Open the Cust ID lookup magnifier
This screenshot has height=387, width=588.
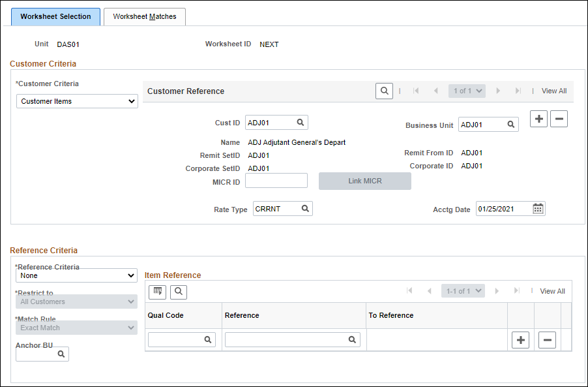pos(299,122)
